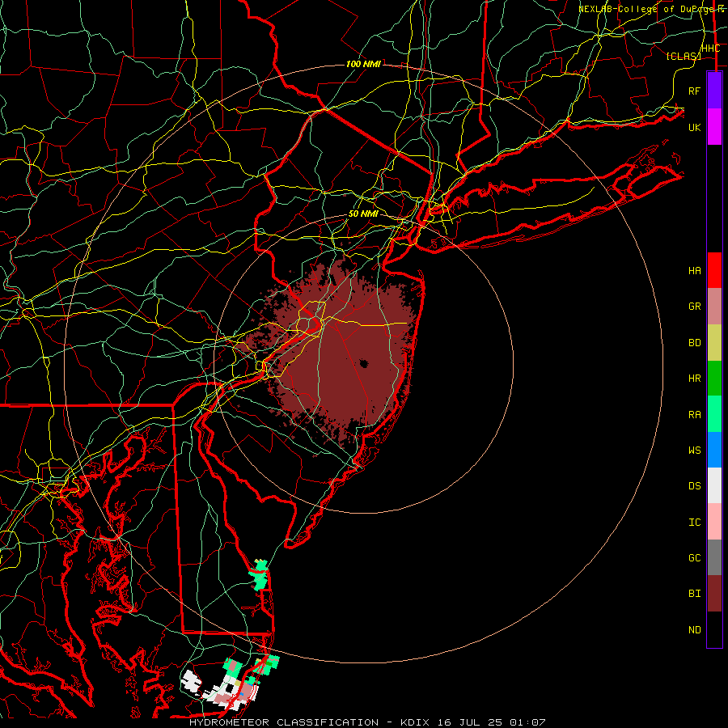Click the GC legend label
The height and width of the screenshot is (728, 728).
click(694, 558)
